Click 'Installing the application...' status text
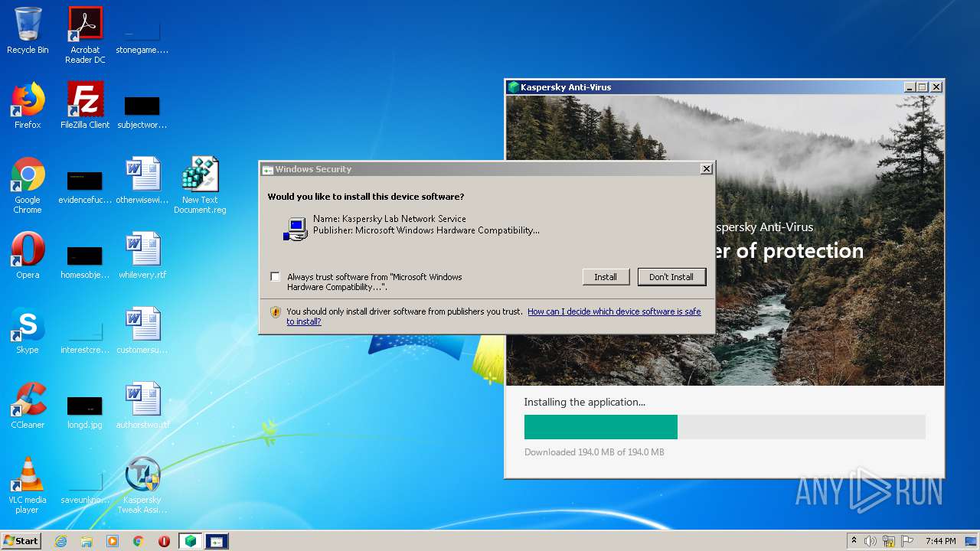980x551 pixels. click(x=584, y=402)
